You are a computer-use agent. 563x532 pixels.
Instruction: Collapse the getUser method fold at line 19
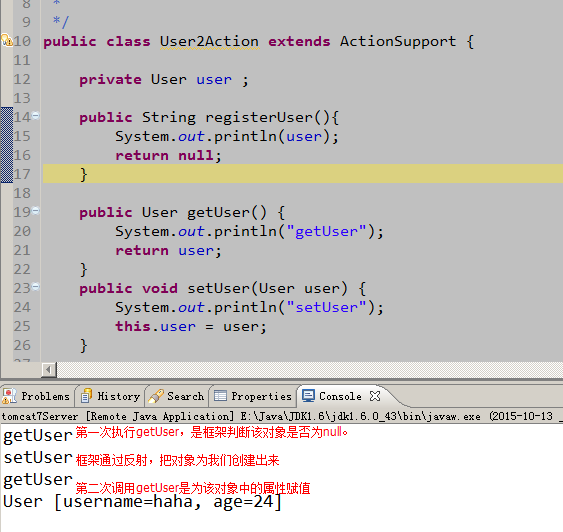36,211
